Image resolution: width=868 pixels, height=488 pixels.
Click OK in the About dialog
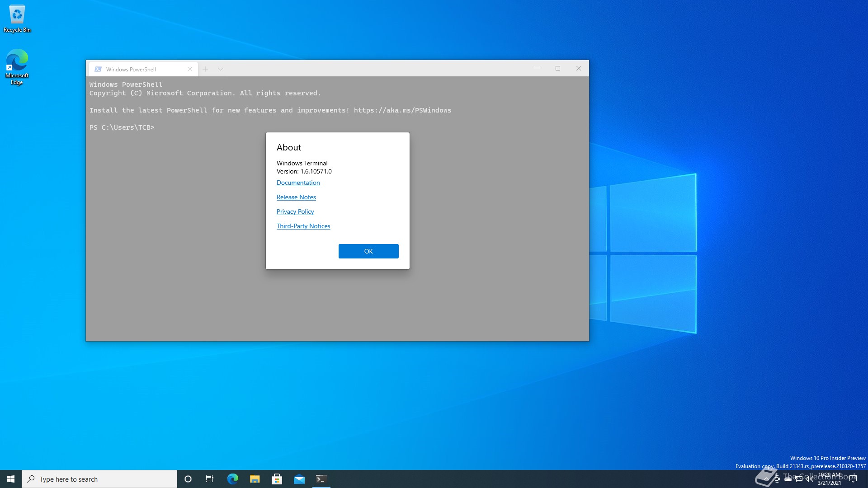coord(368,251)
